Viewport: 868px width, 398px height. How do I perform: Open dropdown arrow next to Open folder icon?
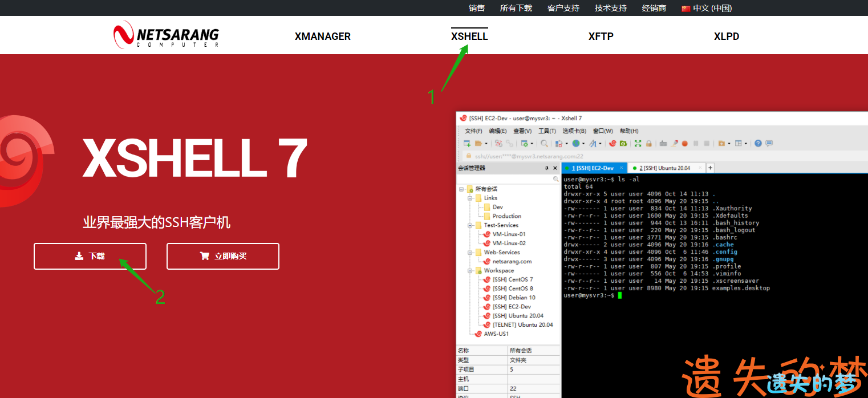click(486, 144)
